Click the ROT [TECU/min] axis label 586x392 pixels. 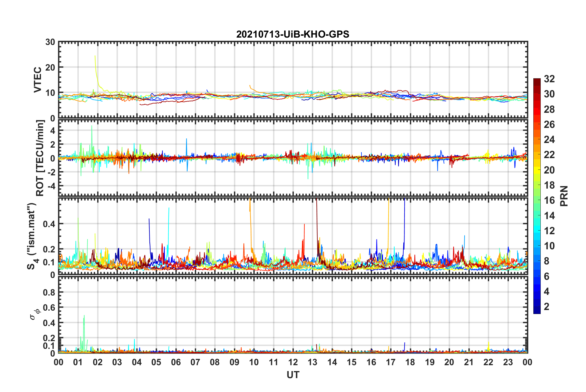40,158
